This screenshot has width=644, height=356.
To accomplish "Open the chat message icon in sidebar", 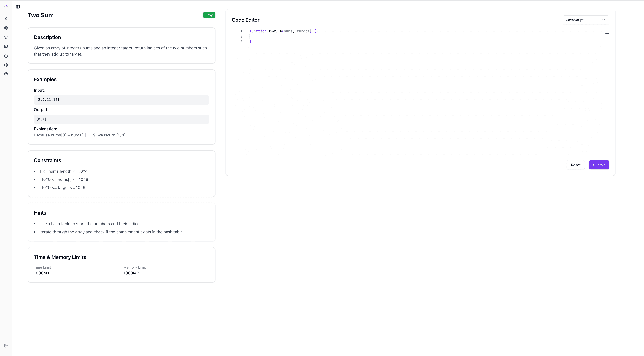I will click(6, 47).
